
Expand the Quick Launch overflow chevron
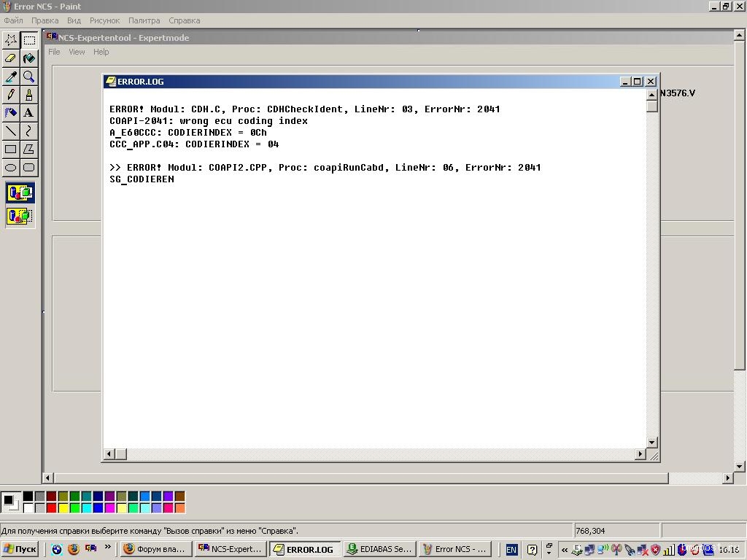tap(108, 547)
